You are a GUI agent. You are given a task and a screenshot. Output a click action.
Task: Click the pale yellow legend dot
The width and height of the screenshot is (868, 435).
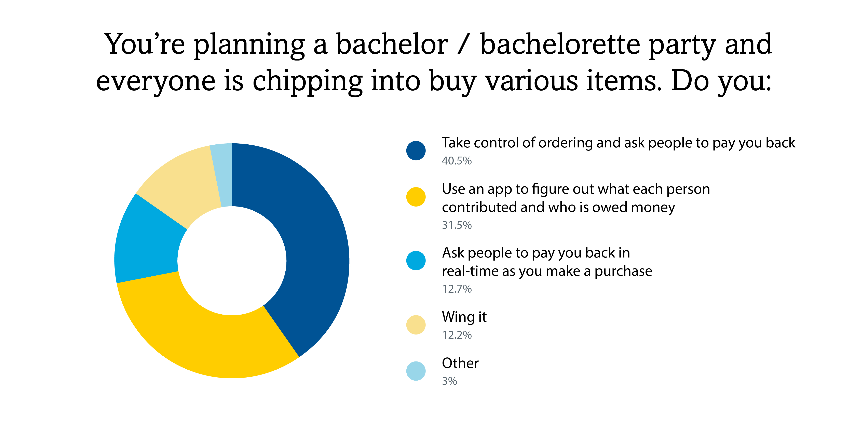(x=416, y=325)
